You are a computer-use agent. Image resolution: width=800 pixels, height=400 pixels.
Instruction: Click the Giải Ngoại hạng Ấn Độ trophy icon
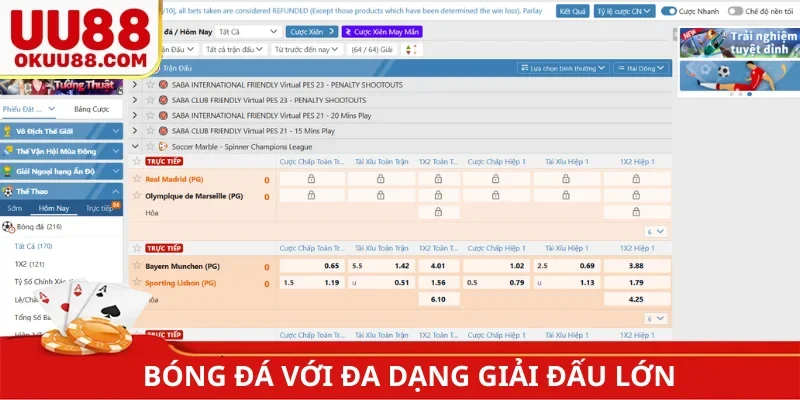[8, 171]
